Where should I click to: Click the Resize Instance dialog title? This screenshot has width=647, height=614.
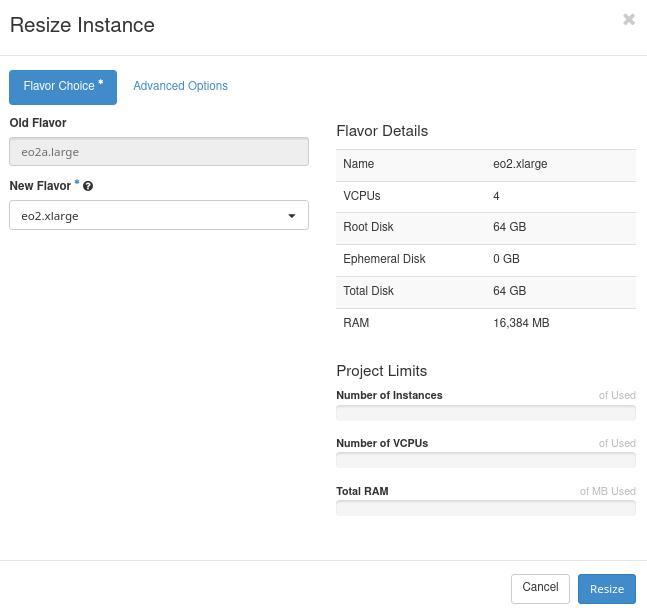point(82,25)
